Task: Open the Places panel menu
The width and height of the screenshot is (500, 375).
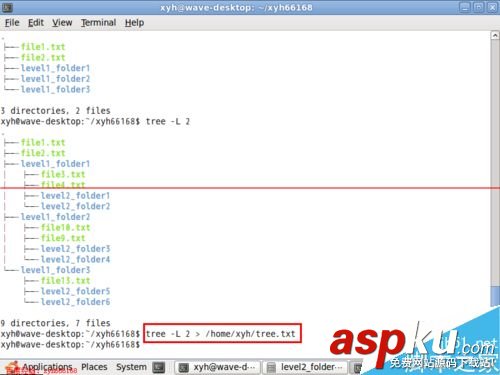Action: pos(94,367)
